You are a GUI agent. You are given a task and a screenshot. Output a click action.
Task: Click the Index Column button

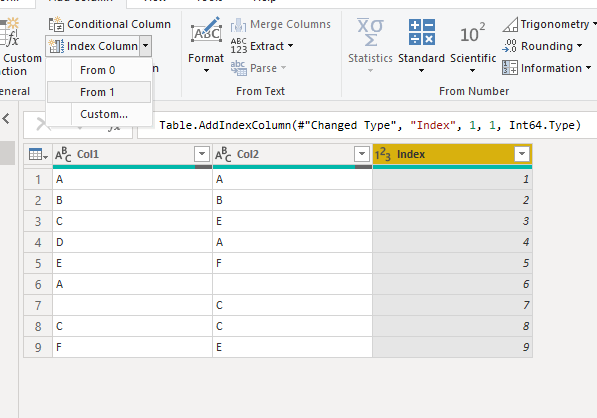click(93, 46)
